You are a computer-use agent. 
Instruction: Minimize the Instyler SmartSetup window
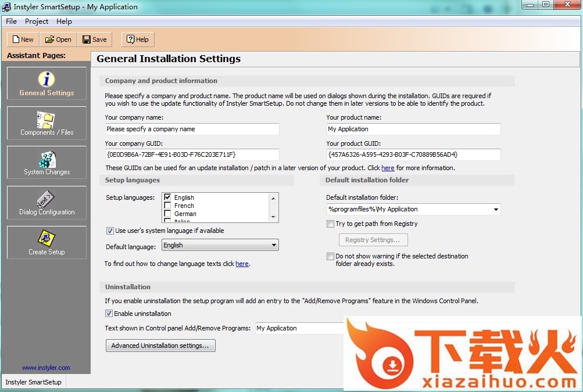[x=530, y=5]
